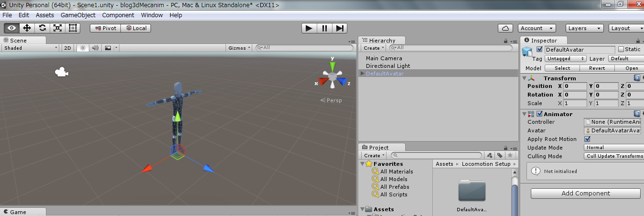Open the Gizmos dropdown
Screen dimensions: 644x216
[x=240, y=48]
